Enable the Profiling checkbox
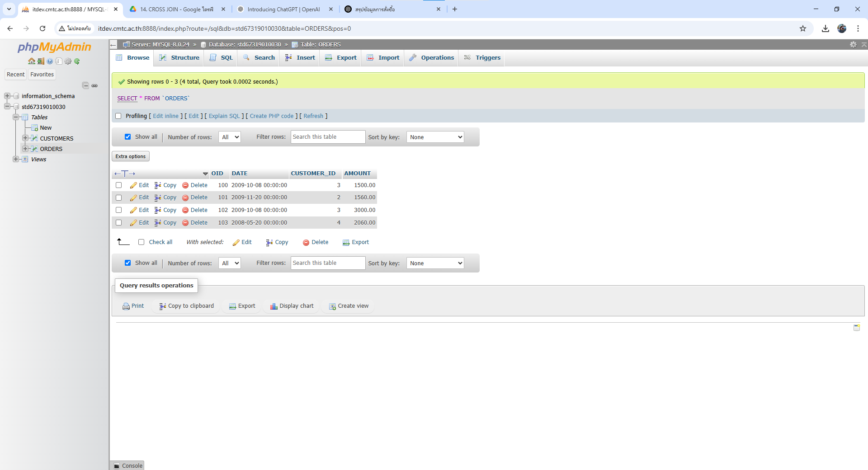Viewport: 868px width, 470px height. click(x=118, y=116)
